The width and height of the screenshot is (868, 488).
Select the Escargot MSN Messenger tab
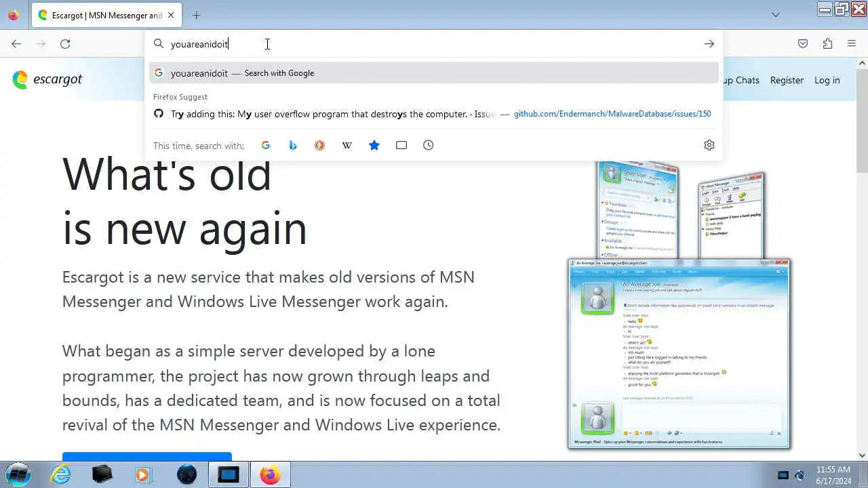click(106, 15)
